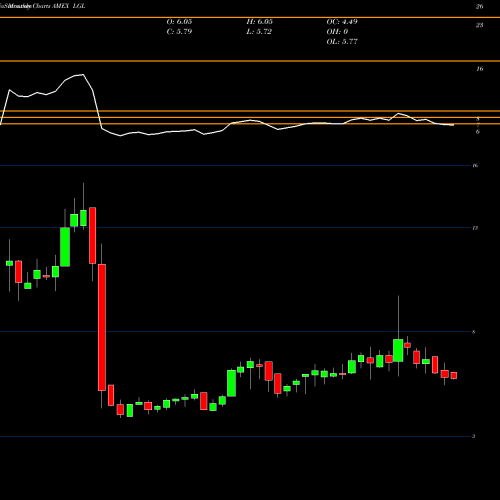Click the 26 label on upper price axis

pyautogui.click(x=479, y=6)
